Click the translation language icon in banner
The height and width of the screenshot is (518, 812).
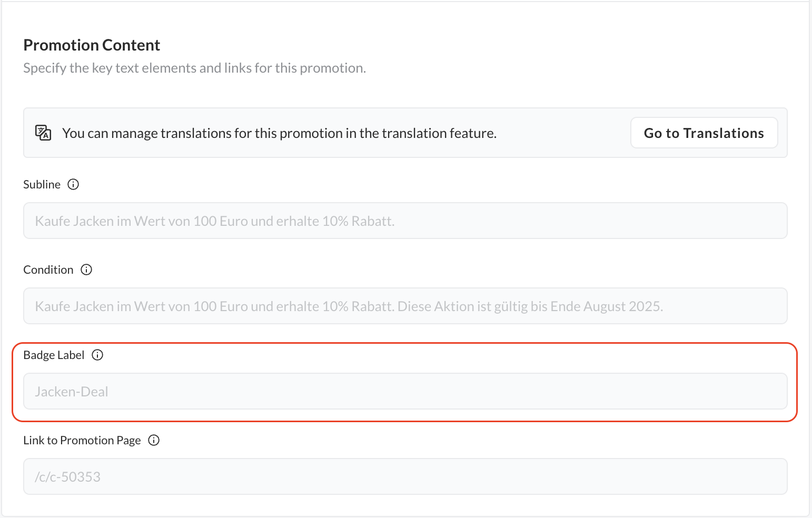click(x=43, y=133)
